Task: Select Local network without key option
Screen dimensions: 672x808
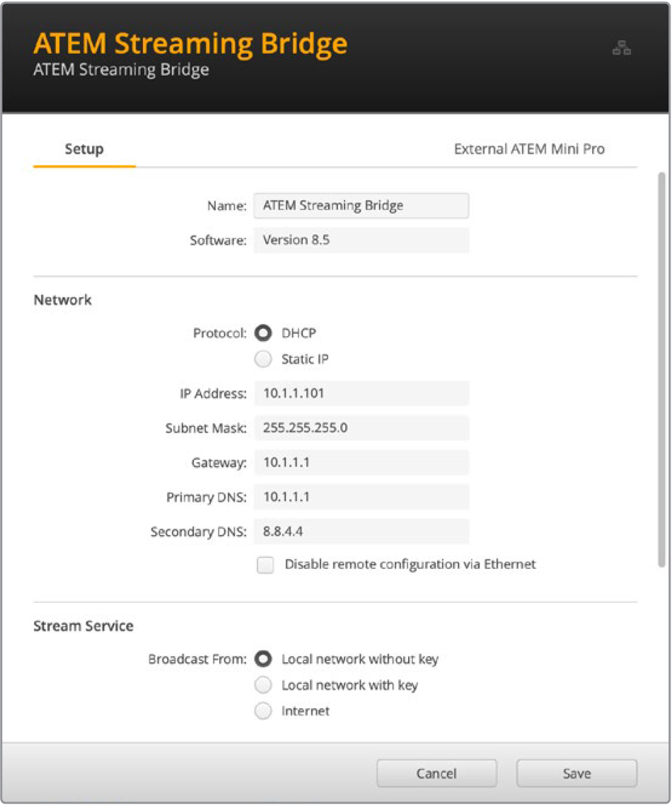Action: (x=264, y=659)
